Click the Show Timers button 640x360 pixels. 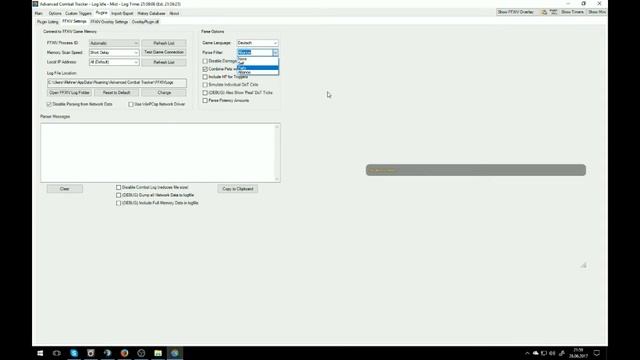pos(572,12)
